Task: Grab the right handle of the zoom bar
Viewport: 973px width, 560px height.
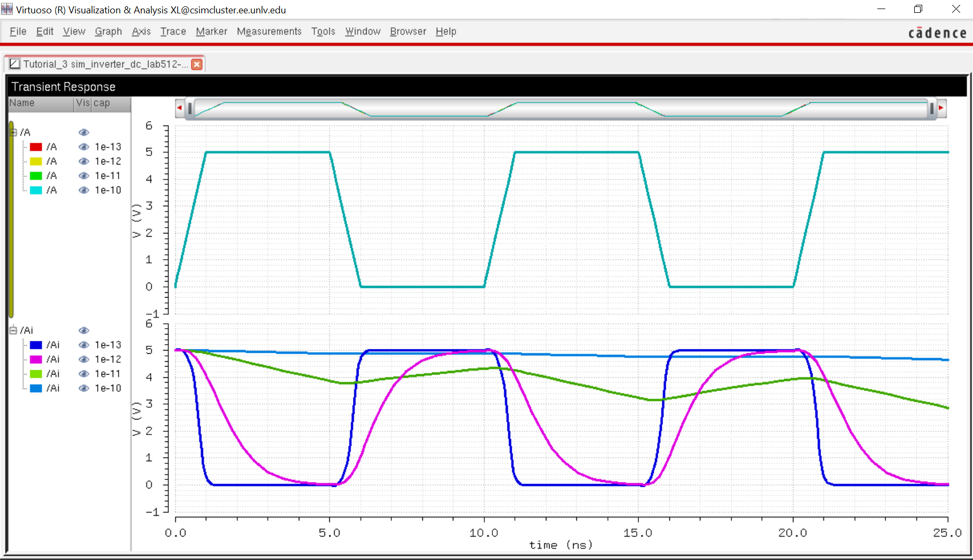Action: click(931, 108)
